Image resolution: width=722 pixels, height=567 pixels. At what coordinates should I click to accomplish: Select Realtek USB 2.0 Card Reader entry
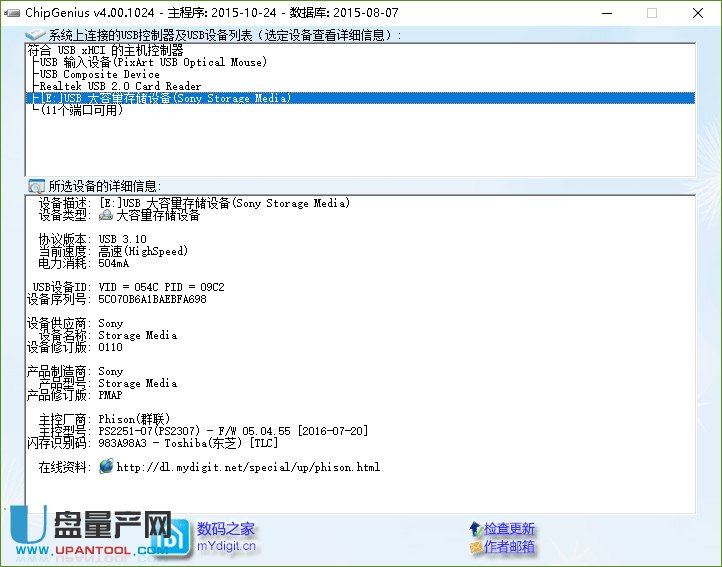click(x=120, y=86)
